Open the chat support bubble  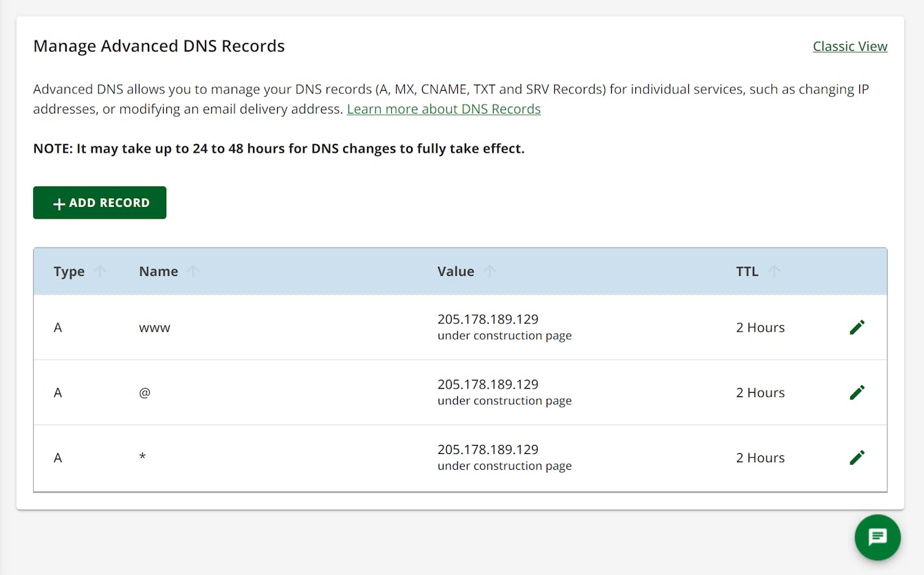click(877, 537)
